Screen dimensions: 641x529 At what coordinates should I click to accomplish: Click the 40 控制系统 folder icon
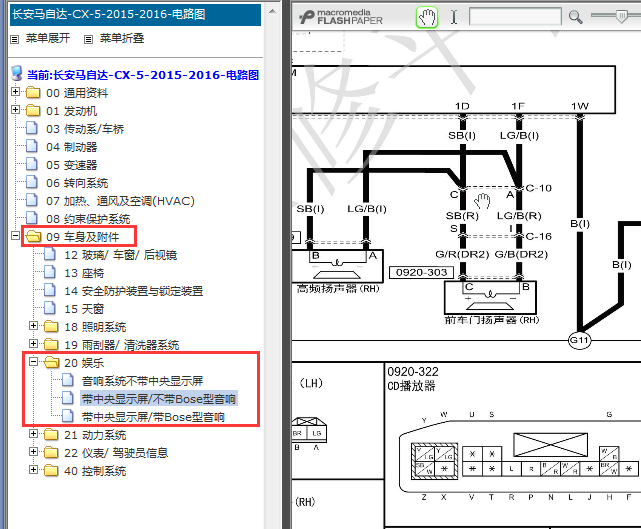[51, 470]
